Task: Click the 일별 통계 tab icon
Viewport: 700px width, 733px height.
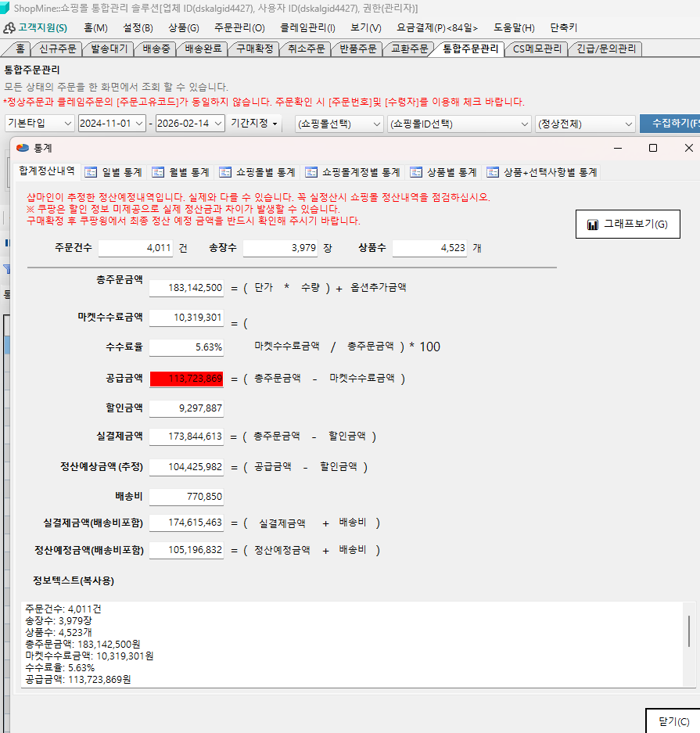Action: point(91,172)
